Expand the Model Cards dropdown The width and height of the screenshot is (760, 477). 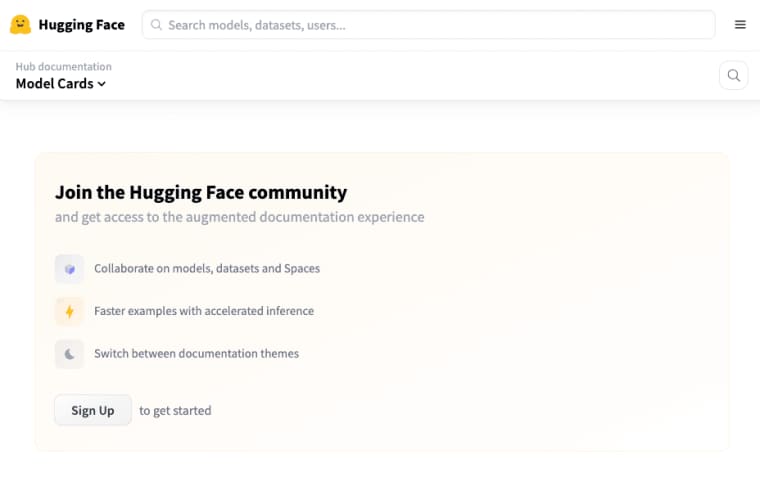pos(61,84)
